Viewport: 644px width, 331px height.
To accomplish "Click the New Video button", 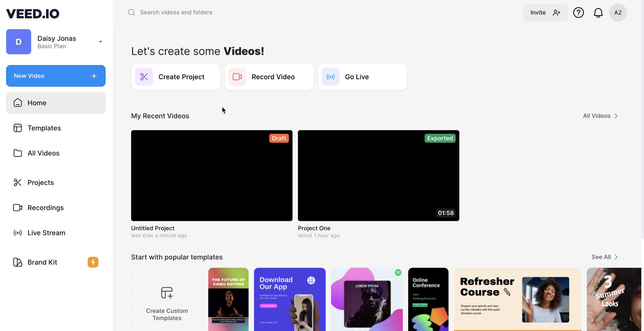I will point(56,76).
